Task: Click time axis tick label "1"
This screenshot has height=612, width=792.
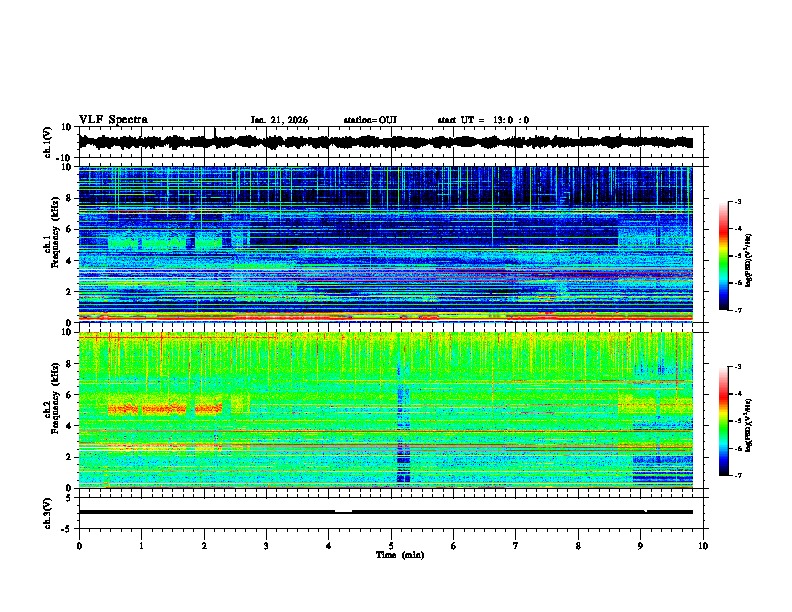Action: tap(141, 546)
